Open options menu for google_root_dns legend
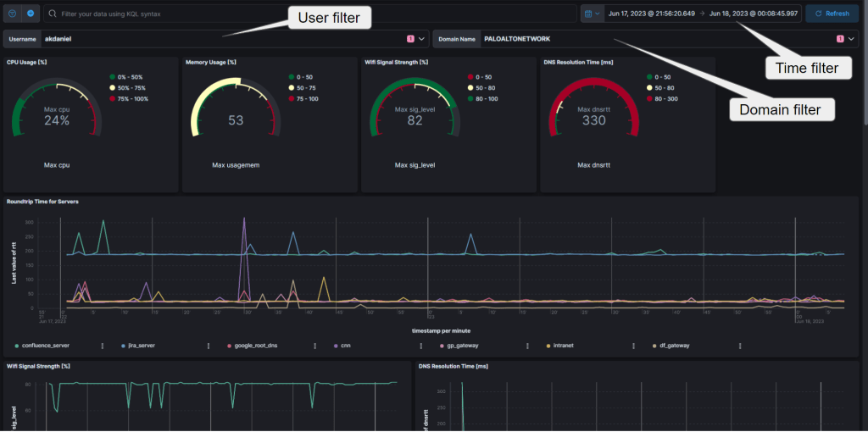Image resolution: width=868 pixels, height=432 pixels. point(314,346)
